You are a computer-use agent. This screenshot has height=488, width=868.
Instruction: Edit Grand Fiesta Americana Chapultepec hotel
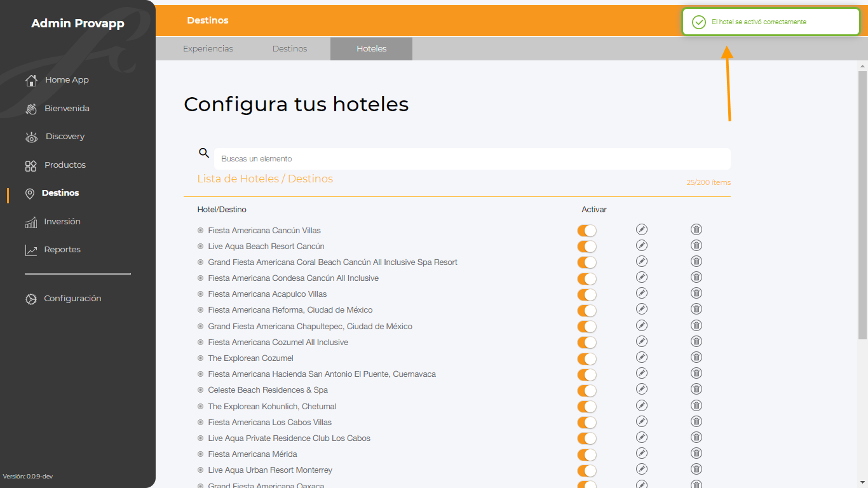click(642, 325)
